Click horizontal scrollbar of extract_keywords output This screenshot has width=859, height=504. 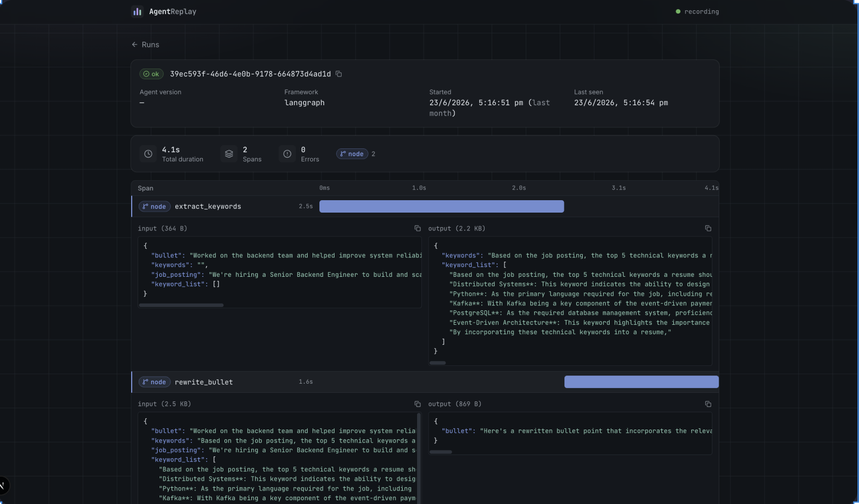click(x=438, y=363)
